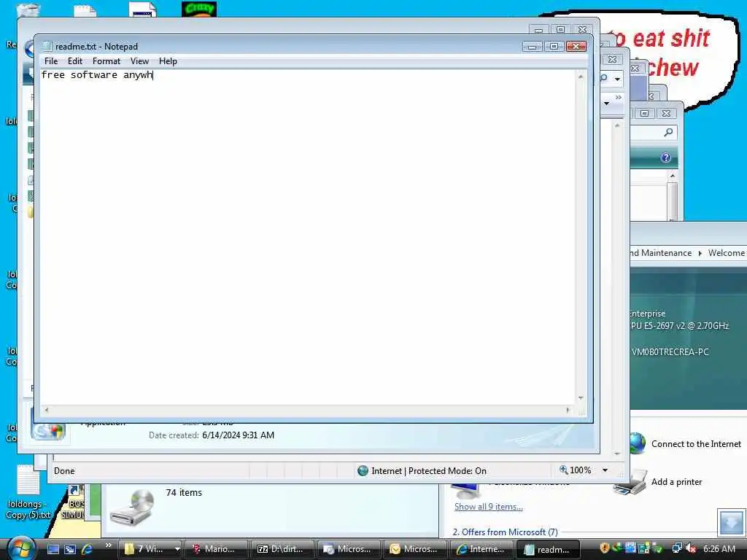
Task: Click the Show Desktop quick launch icon
Action: [x=53, y=549]
